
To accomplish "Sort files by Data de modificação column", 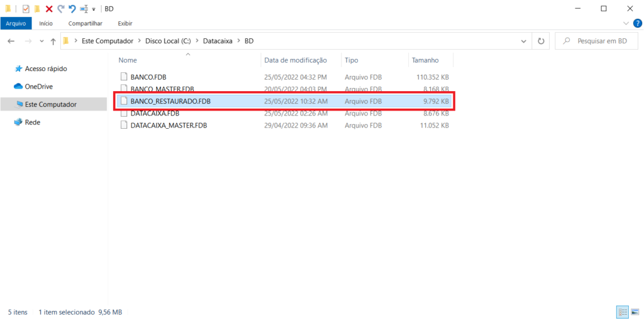I will [296, 60].
